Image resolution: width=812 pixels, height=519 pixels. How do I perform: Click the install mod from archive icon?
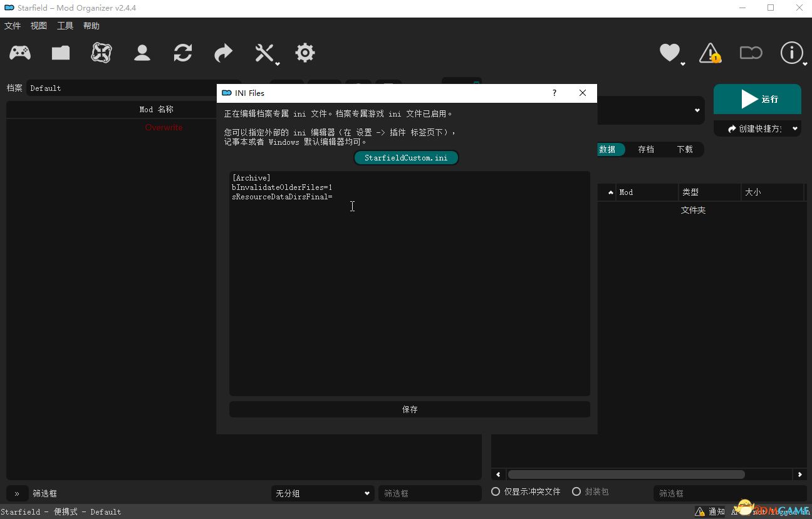point(61,53)
